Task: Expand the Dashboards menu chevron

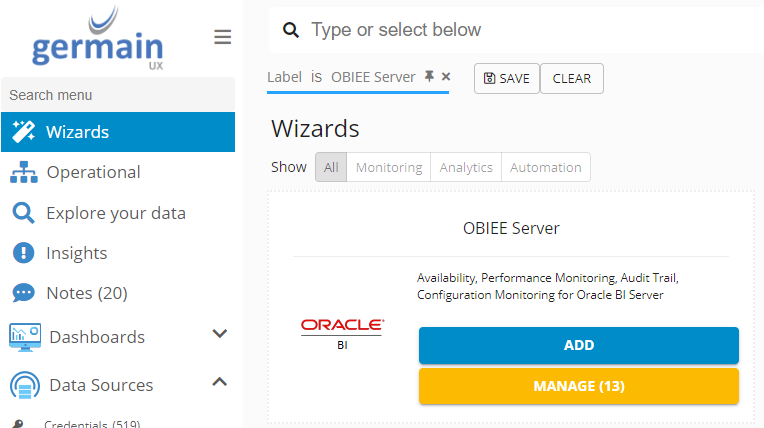Action: [220, 334]
